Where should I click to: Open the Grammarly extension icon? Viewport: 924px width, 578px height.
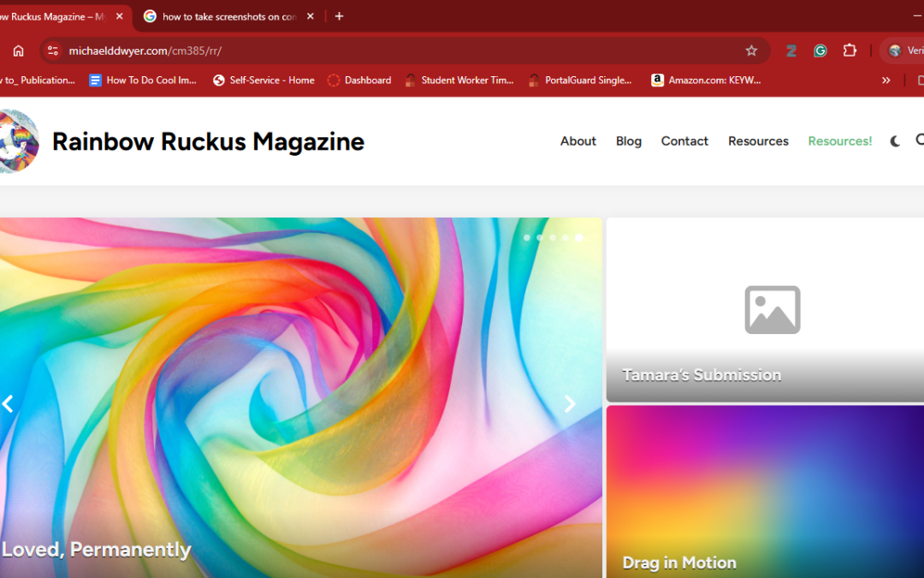(820, 51)
